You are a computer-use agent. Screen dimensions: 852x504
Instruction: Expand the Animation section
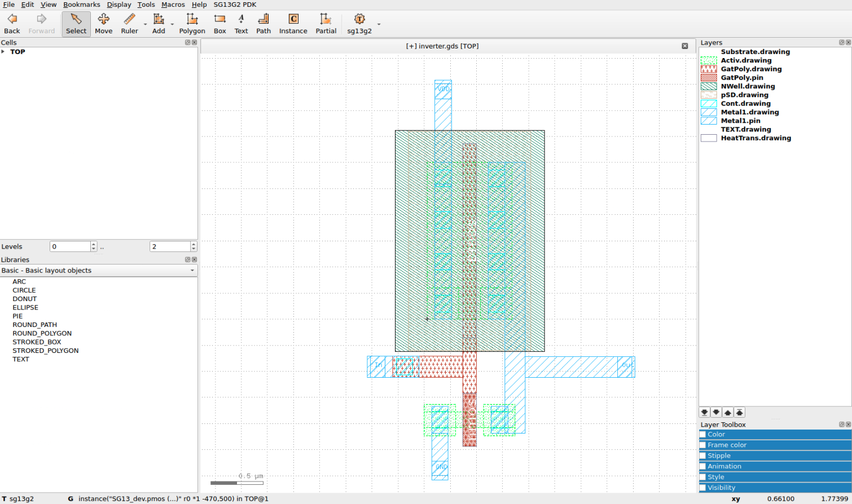775,467
